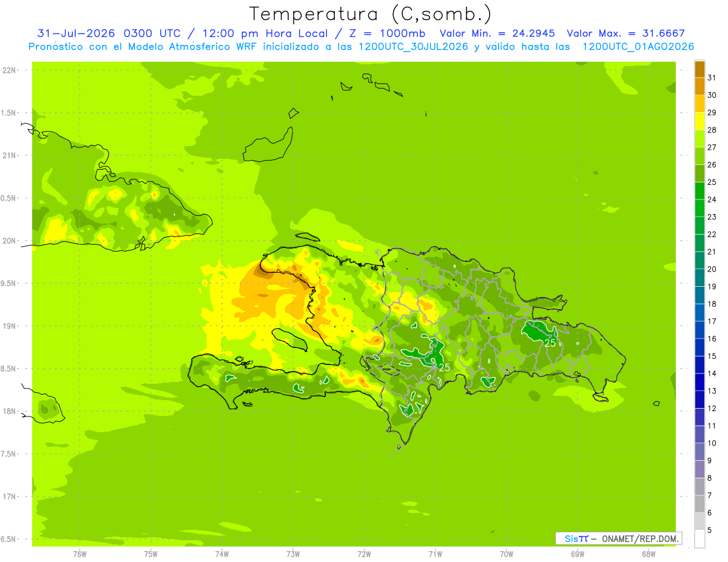Click the '25' contour label in central Hispaniola
728x562 pixels.
coord(444,368)
